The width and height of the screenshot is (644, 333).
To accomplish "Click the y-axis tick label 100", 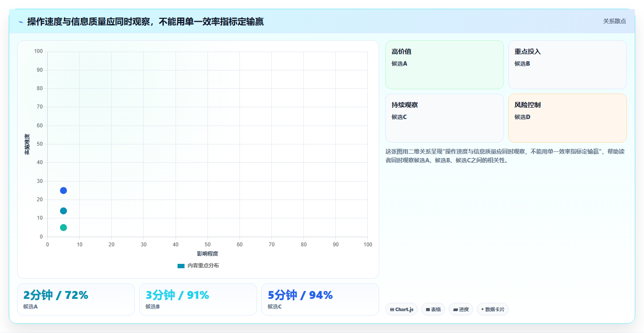I will (x=39, y=52).
